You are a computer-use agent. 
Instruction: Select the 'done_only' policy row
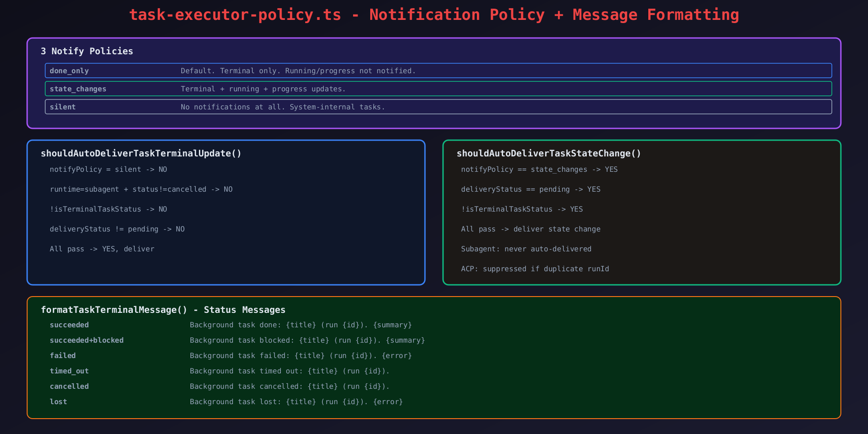[x=438, y=71]
